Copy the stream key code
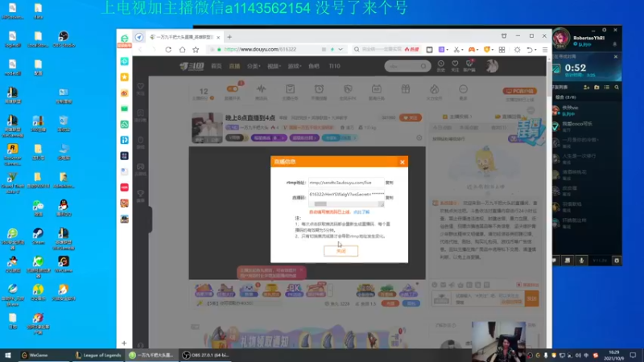This screenshot has width=644, height=362. (390, 197)
